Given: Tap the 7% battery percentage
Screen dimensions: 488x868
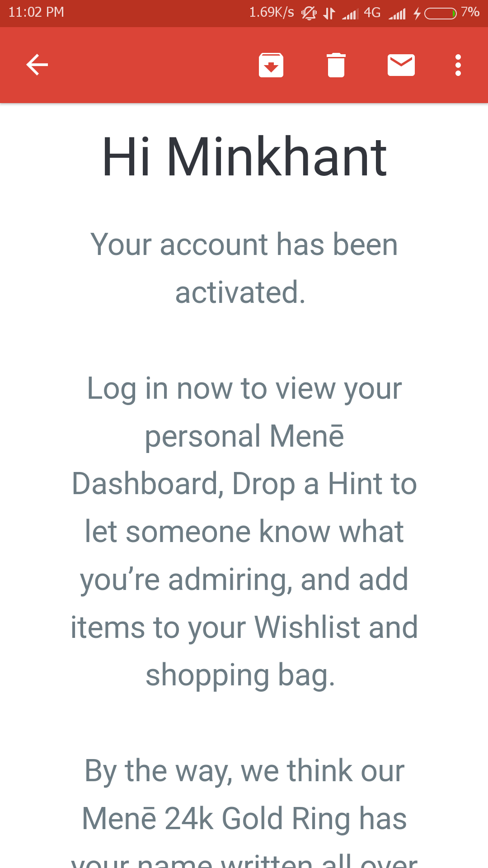Looking at the screenshot, I should (x=470, y=12).
